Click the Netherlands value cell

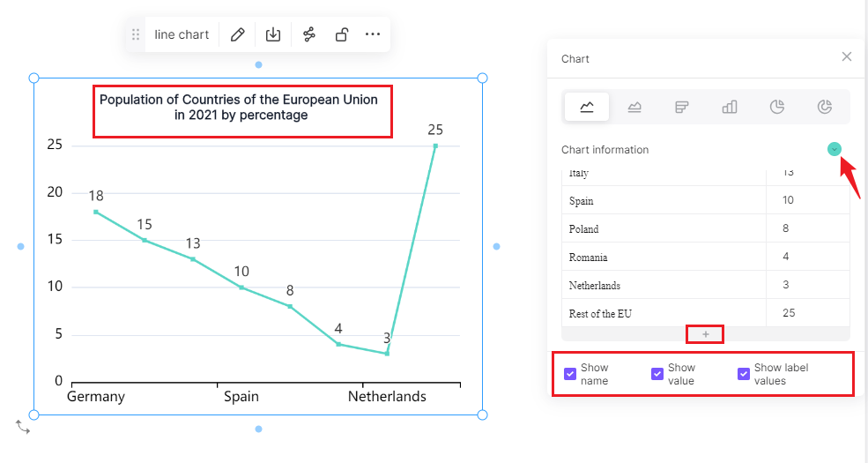[808, 285]
